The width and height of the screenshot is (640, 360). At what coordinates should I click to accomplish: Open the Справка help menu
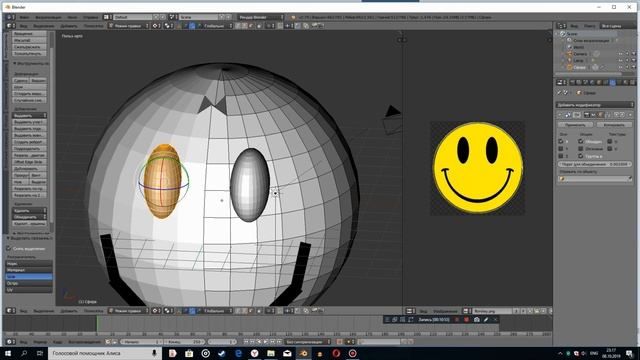(90, 17)
